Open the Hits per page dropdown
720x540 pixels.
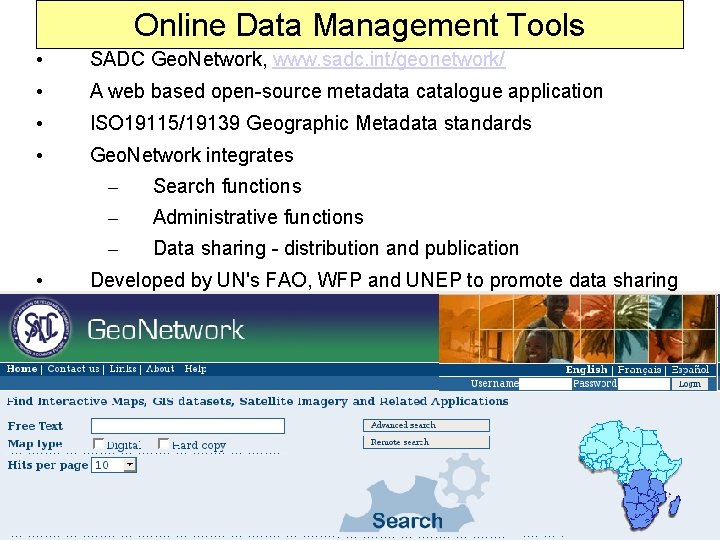114,465
